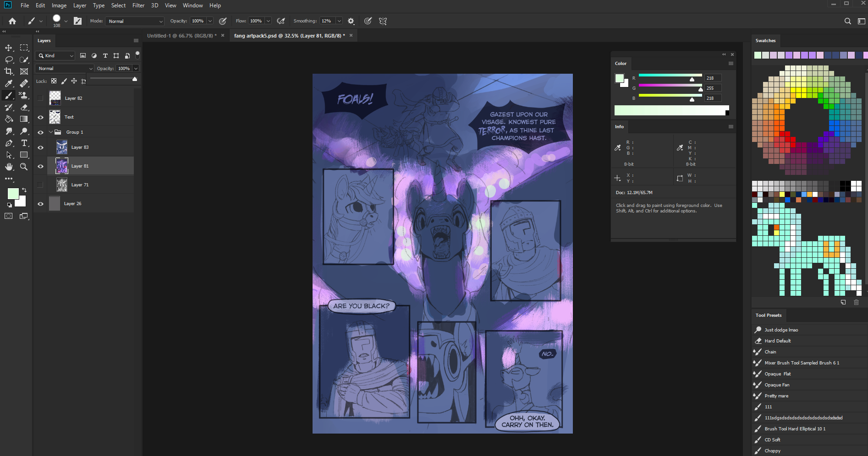This screenshot has width=868, height=456.
Task: Hide the Text layer
Action: coord(40,117)
